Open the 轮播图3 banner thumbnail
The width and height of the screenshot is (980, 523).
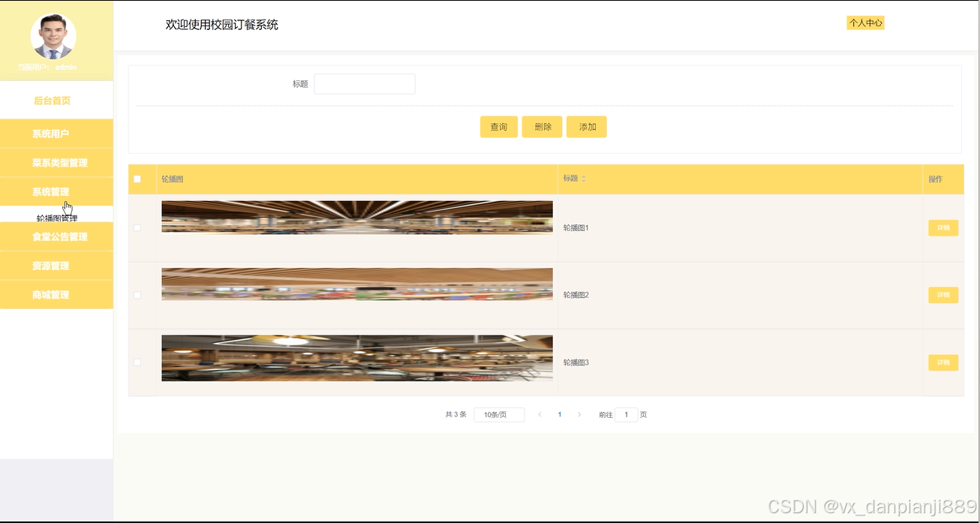[357, 358]
